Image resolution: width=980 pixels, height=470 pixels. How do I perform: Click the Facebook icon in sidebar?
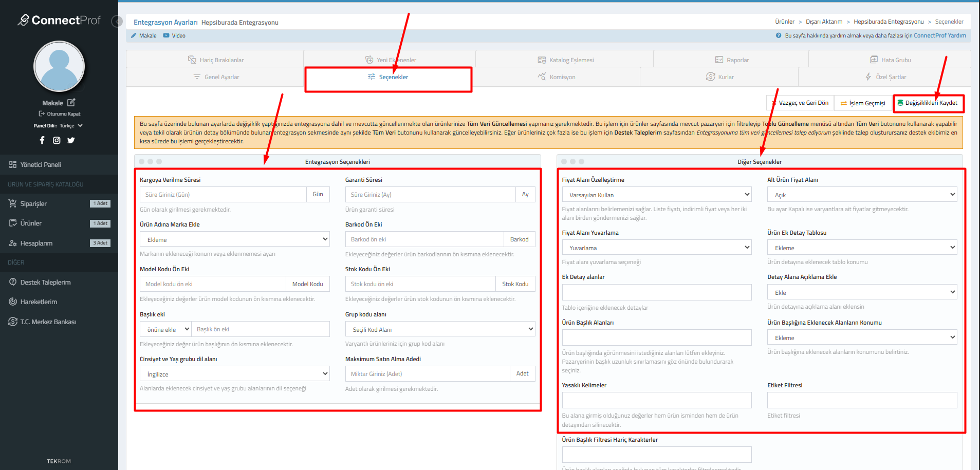42,140
